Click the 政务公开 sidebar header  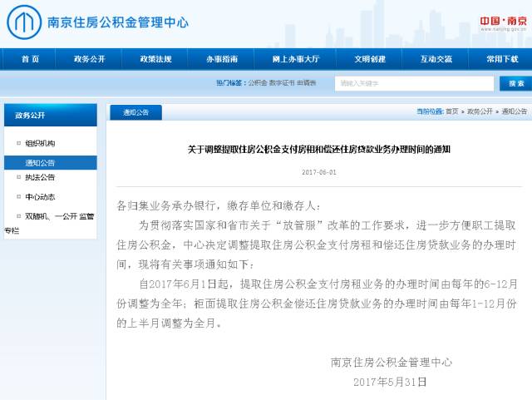pos(51,115)
